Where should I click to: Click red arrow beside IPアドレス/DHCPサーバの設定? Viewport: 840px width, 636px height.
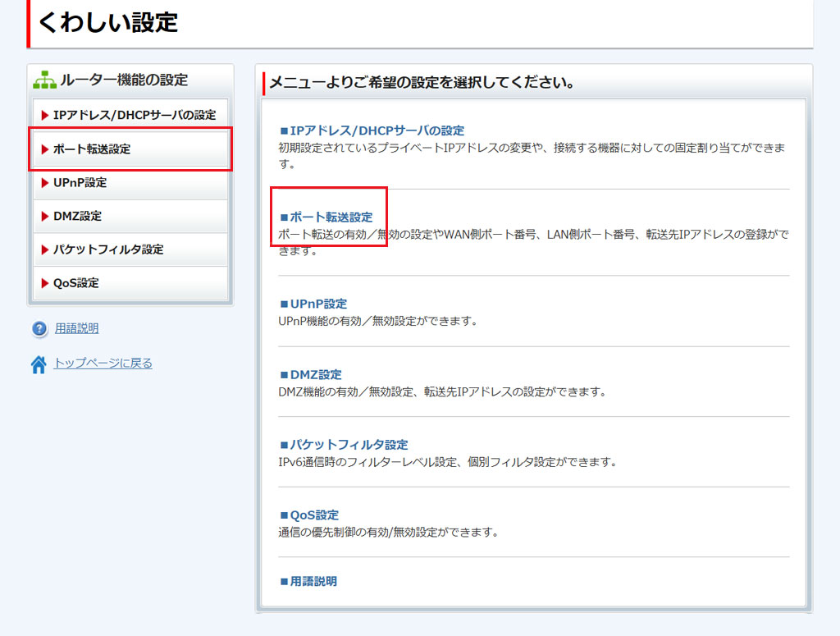[x=45, y=116]
